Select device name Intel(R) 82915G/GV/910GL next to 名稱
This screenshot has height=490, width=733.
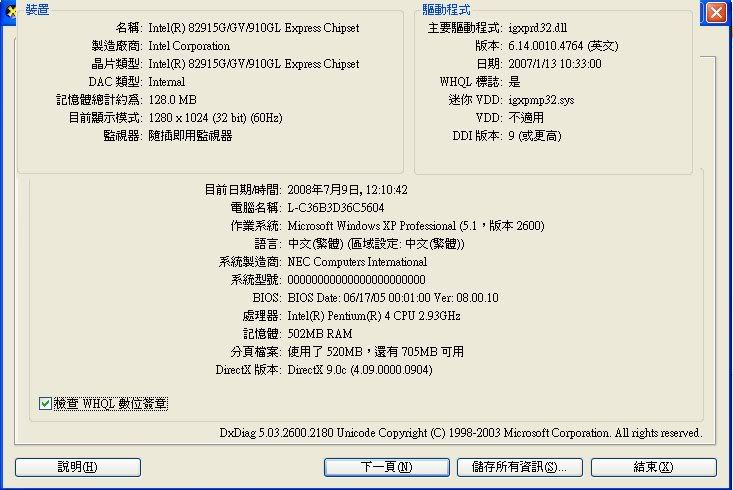[x=254, y=28]
